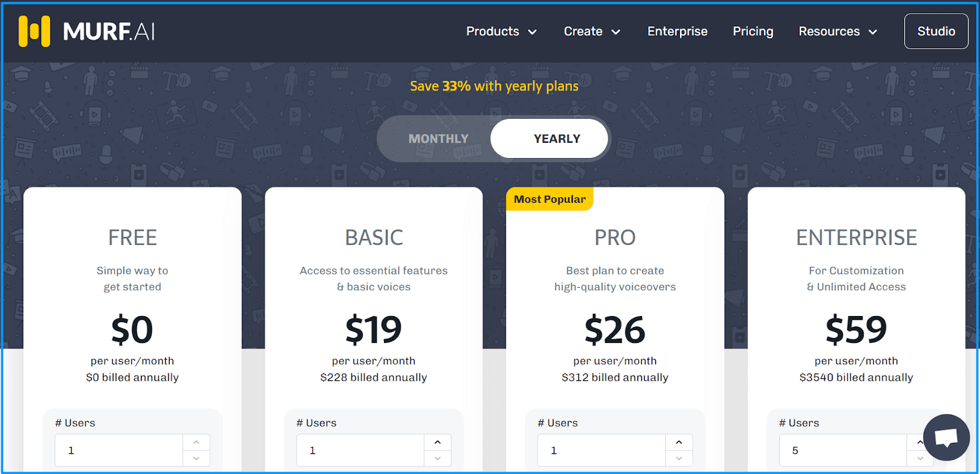Screen dimensions: 980x474
Task: Open the Pricing page
Action: 753,31
